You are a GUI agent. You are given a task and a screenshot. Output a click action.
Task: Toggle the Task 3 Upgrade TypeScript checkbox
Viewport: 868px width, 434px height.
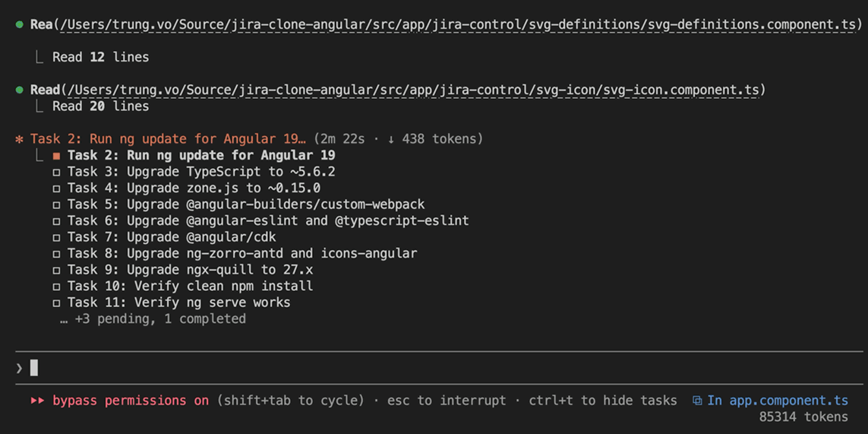pos(56,173)
